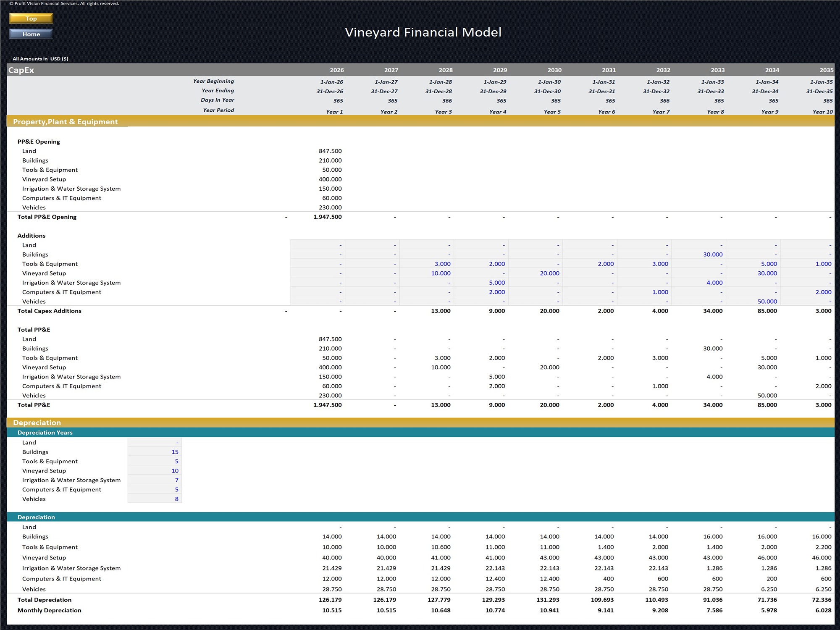Select Vineyard Setup addition 20.000 in 2030
Viewport: 840px width, 630px height.
pyautogui.click(x=549, y=273)
